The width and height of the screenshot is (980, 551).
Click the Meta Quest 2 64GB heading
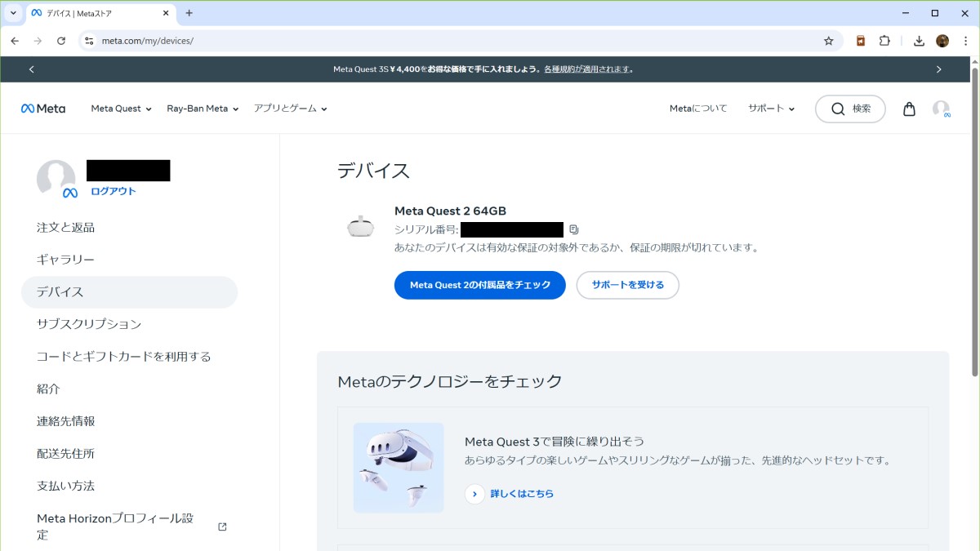tap(451, 211)
